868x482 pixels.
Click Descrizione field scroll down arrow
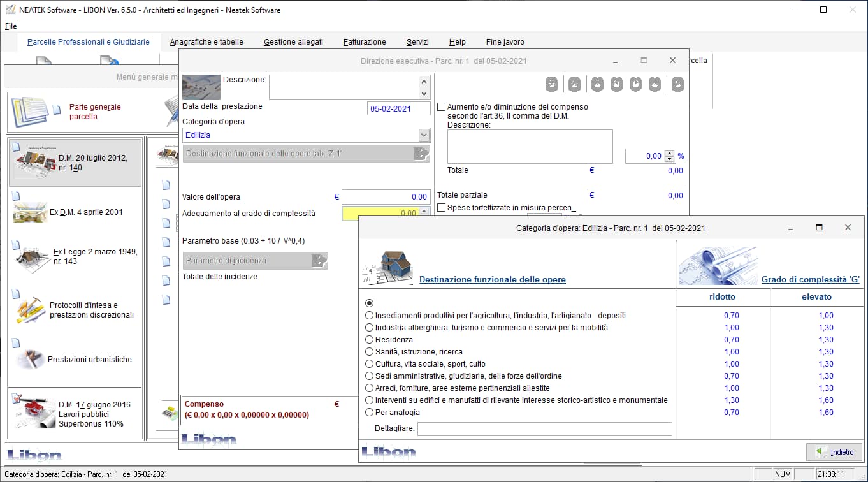coord(424,94)
